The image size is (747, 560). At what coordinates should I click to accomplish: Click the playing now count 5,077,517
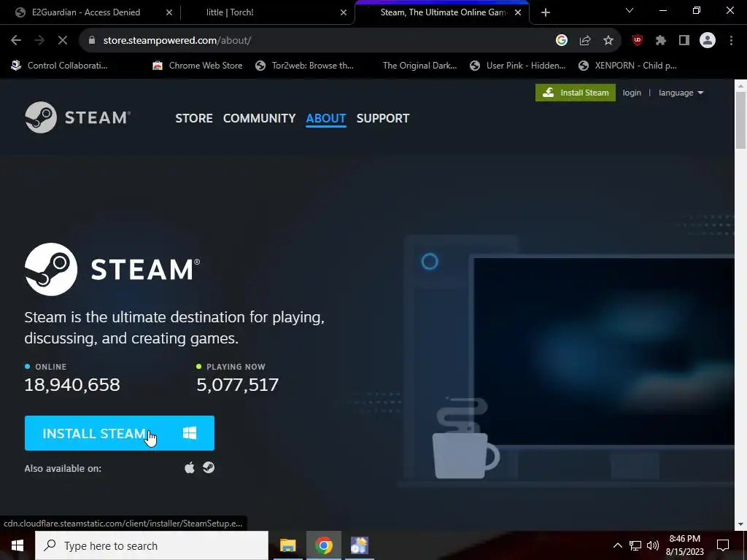tap(237, 385)
